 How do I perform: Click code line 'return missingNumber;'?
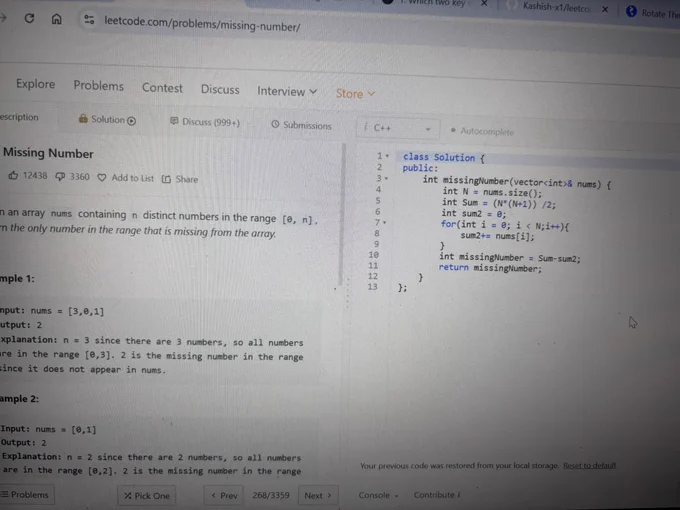[x=490, y=268]
